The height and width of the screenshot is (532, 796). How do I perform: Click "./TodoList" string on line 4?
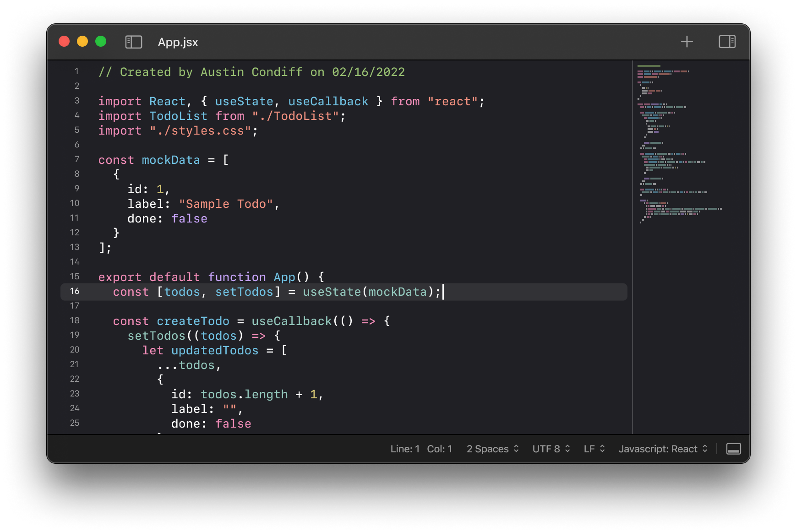[x=295, y=116]
